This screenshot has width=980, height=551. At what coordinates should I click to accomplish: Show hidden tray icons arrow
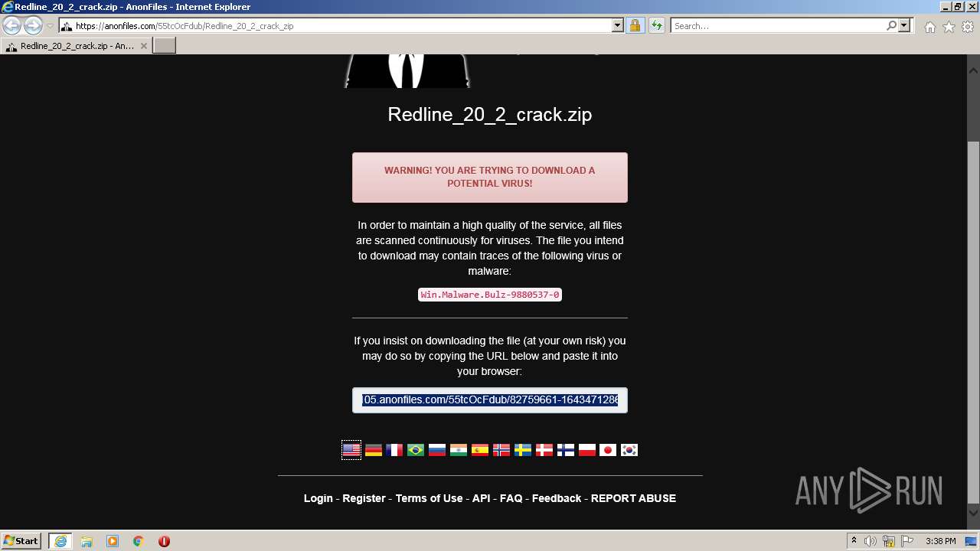pos(854,541)
